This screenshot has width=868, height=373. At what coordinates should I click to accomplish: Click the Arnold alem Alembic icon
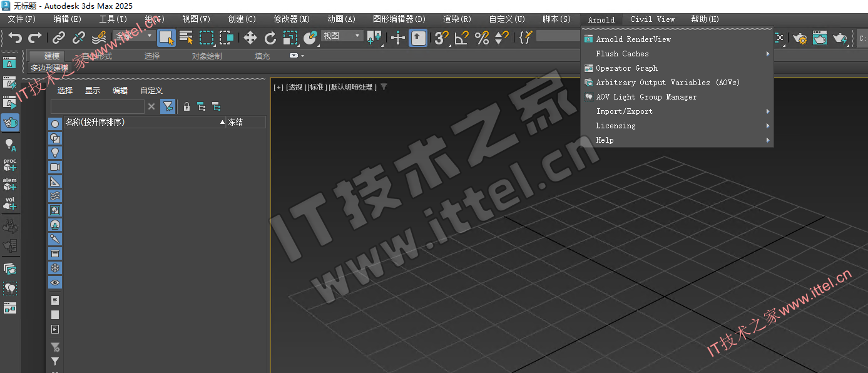(x=10, y=184)
